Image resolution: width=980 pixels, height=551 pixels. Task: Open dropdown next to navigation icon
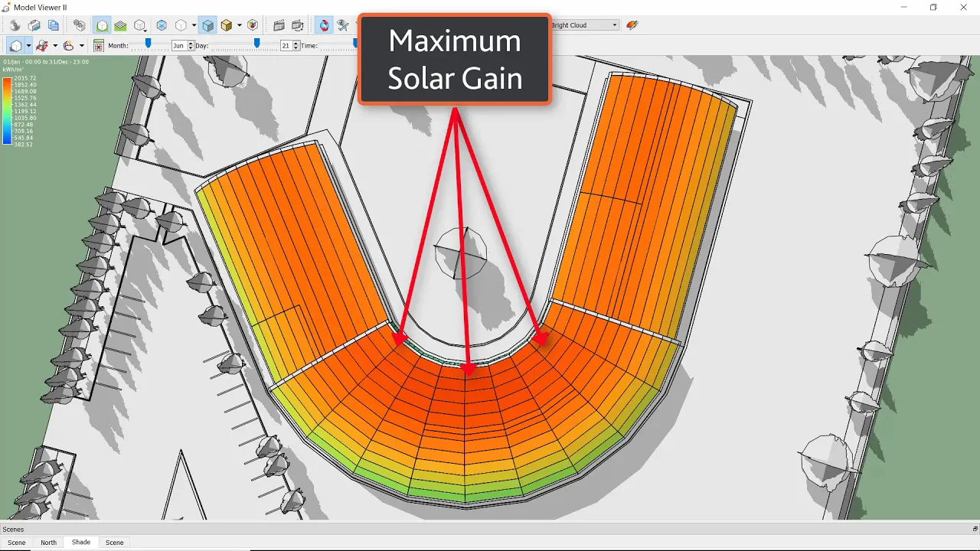pyautogui.click(x=54, y=46)
